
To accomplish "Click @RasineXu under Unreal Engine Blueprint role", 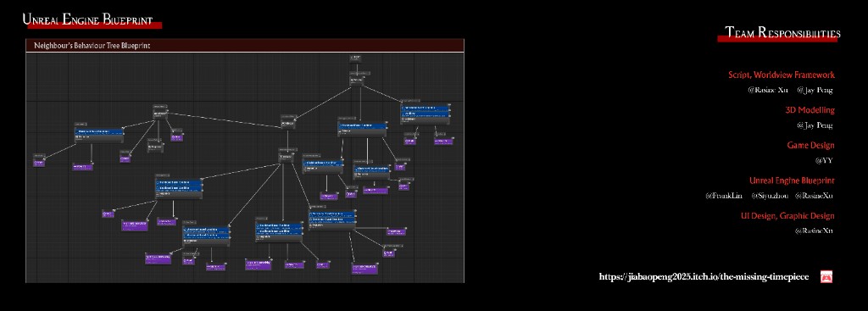I will (814, 196).
